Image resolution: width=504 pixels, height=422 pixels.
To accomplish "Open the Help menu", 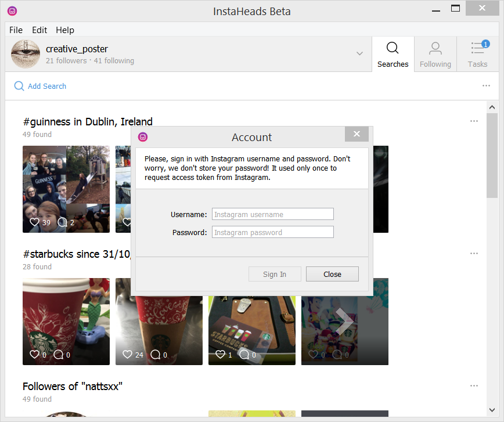I will pos(65,30).
